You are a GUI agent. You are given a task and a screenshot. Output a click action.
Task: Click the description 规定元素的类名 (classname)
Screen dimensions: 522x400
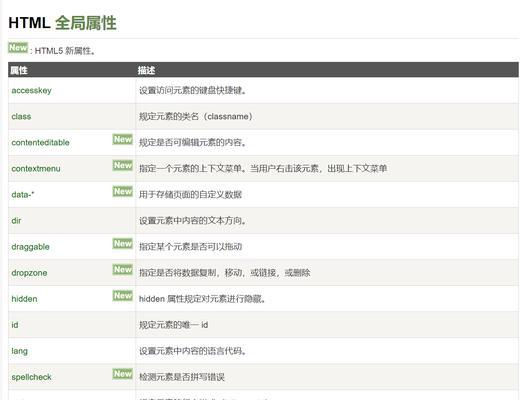(x=196, y=117)
